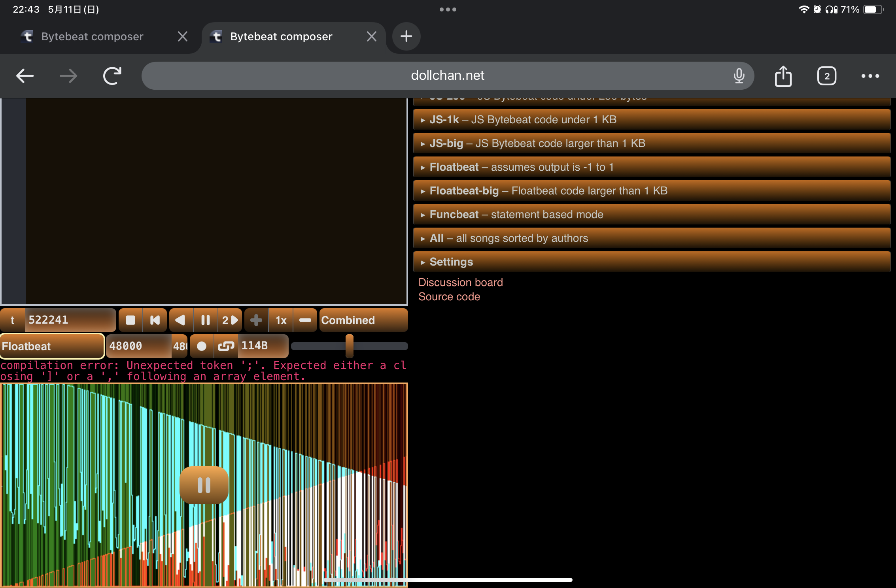The image size is (896, 588).
Task: Click the 48000 sample rate field
Action: point(138,346)
